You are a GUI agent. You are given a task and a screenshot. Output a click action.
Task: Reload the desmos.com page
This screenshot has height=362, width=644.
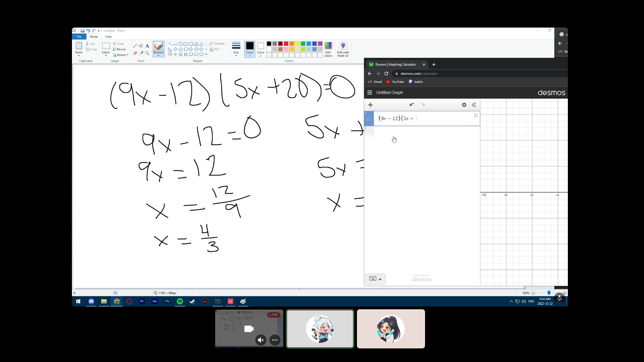click(x=386, y=74)
